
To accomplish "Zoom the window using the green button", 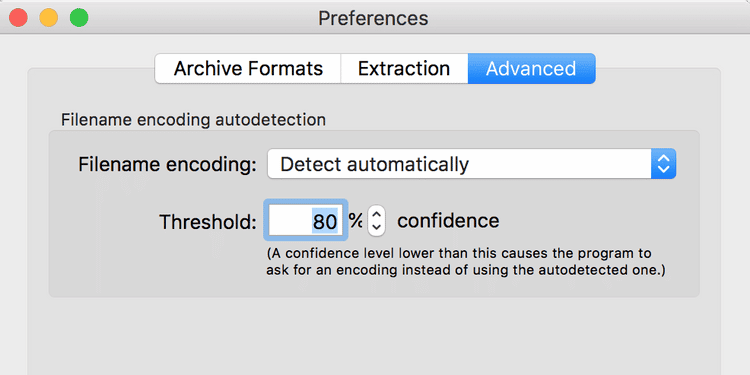I will [79, 18].
